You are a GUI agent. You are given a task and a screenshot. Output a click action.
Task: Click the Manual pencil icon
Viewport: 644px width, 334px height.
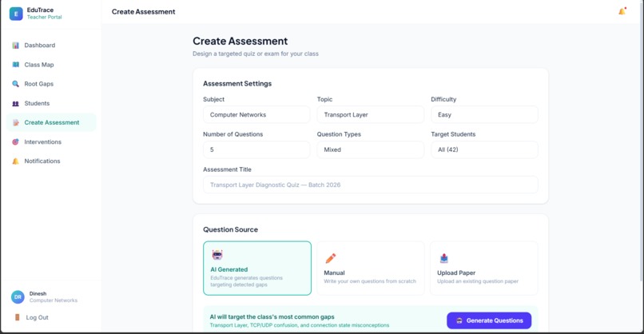[x=331, y=258]
